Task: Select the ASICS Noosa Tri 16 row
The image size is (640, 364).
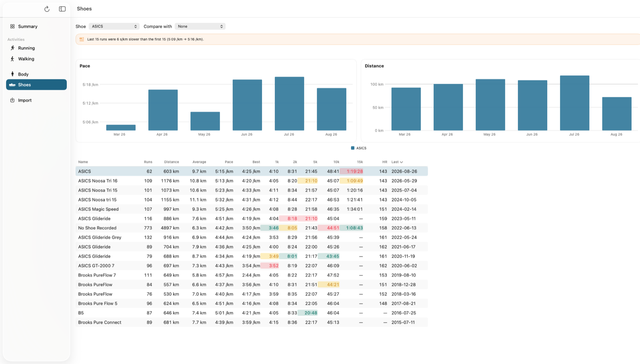Action: (x=252, y=181)
